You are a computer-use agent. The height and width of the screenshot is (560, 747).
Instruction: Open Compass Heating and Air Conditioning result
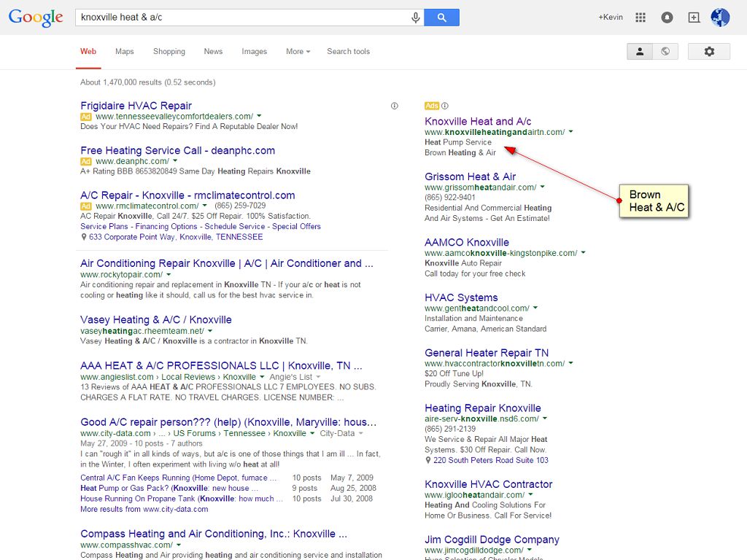pos(214,534)
